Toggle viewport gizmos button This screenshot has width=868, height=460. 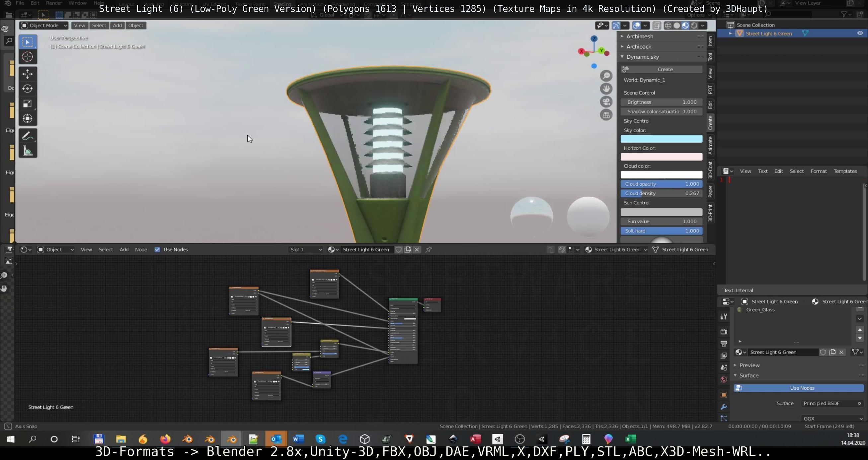(x=616, y=26)
